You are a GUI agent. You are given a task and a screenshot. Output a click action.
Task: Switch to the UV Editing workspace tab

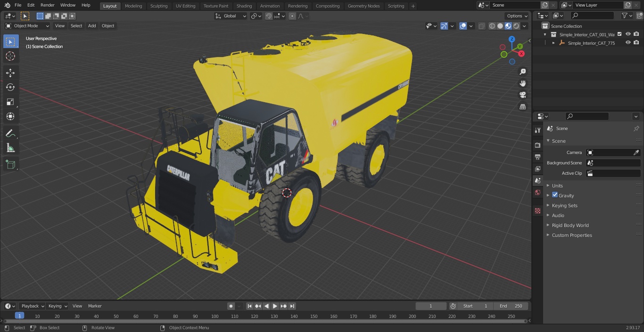185,6
